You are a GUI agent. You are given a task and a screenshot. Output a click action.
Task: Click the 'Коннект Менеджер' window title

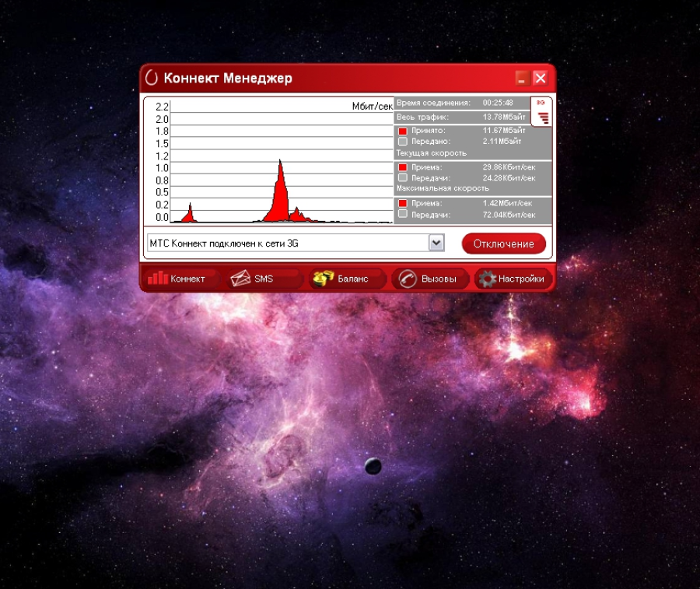pos(228,78)
